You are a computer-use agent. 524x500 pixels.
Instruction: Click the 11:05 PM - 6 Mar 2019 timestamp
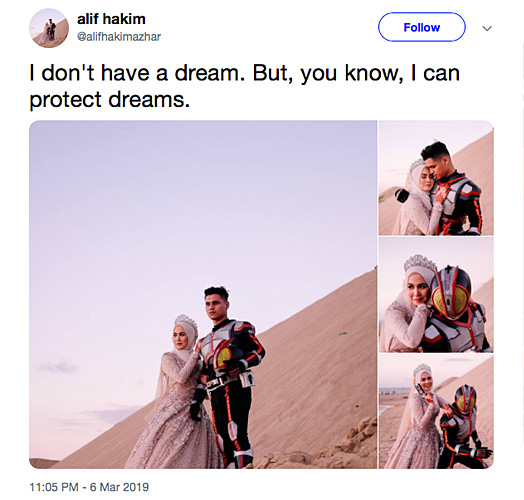click(x=89, y=487)
